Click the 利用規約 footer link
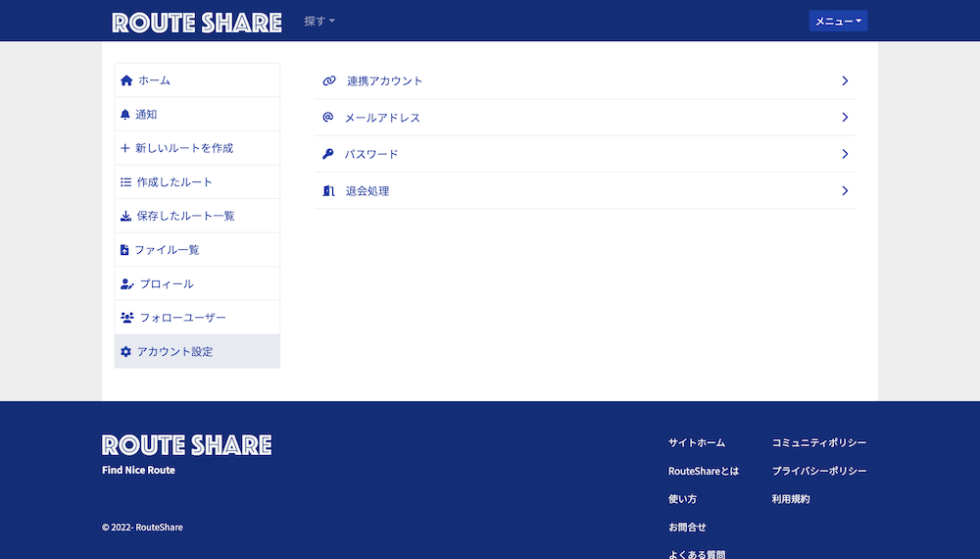This screenshot has height=559, width=980. pyautogui.click(x=791, y=499)
